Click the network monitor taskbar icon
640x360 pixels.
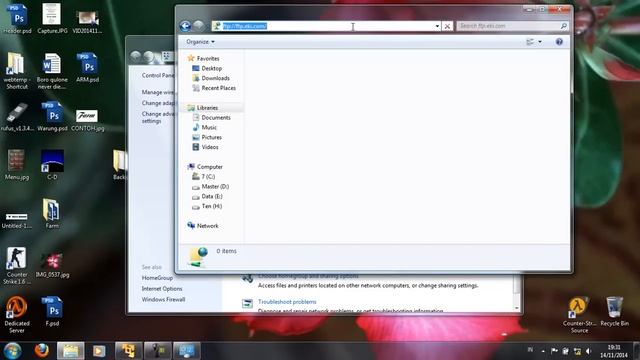click(x=187, y=351)
